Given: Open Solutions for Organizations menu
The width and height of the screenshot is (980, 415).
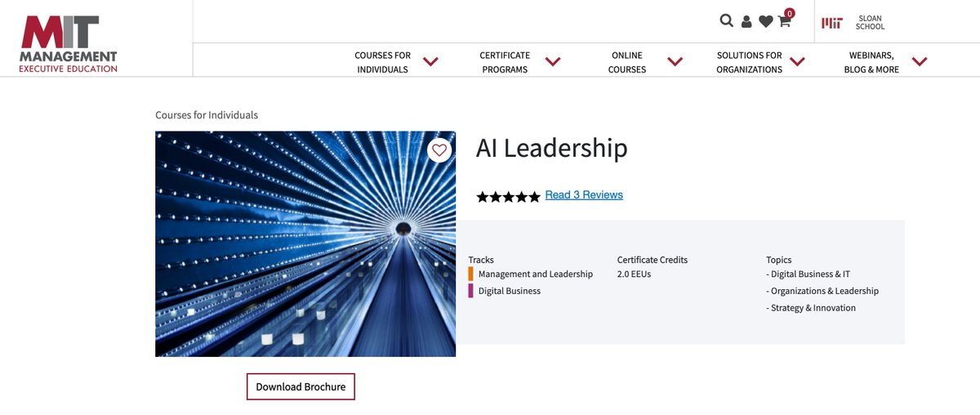Looking at the screenshot, I should pos(750,62).
